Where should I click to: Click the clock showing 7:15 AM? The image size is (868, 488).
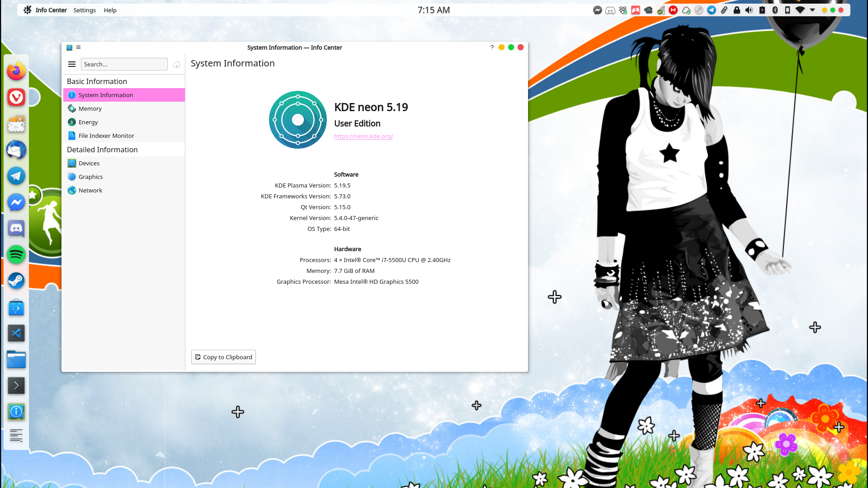pos(434,10)
